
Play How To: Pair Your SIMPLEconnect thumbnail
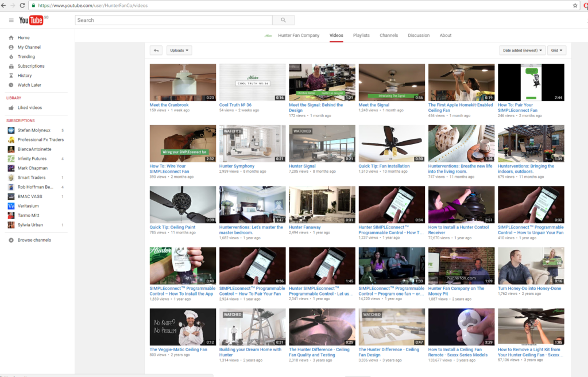coord(531,82)
